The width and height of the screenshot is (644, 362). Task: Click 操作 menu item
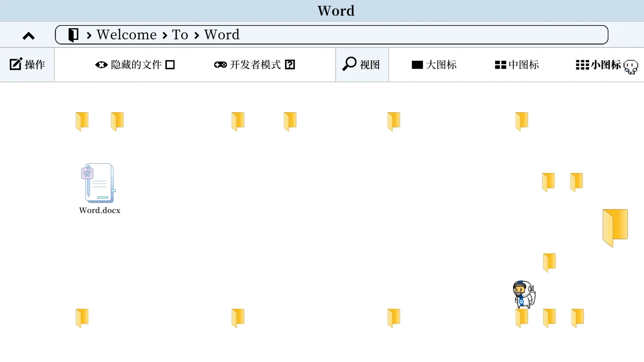tap(27, 65)
